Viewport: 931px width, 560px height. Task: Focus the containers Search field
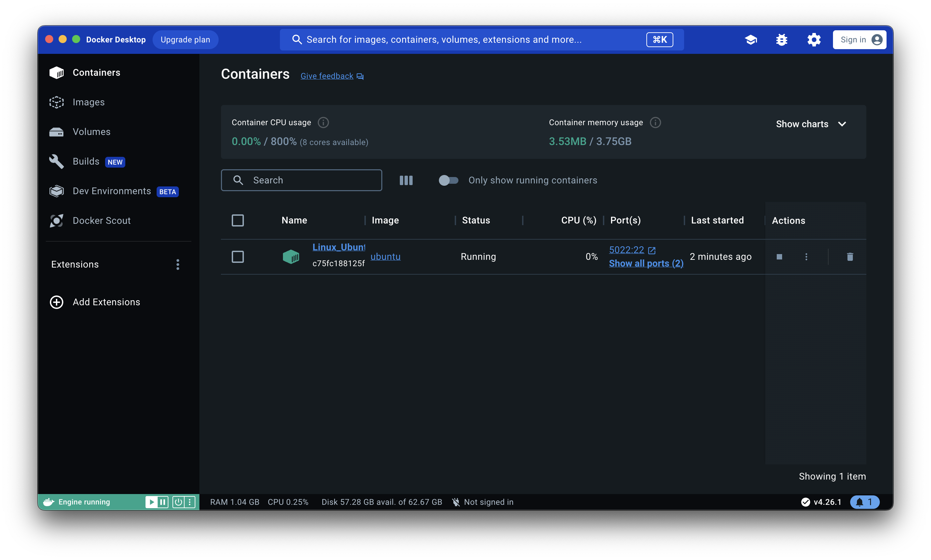click(301, 180)
